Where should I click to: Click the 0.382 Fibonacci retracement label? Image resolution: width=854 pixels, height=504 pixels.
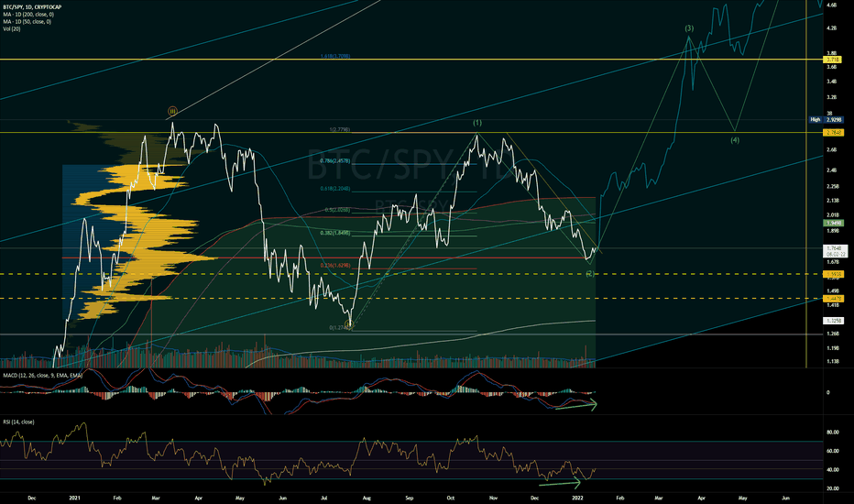tap(335, 233)
